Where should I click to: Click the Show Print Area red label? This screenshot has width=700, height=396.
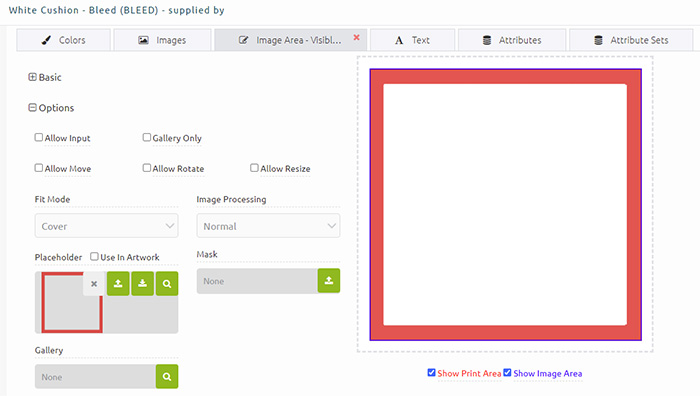pos(469,373)
